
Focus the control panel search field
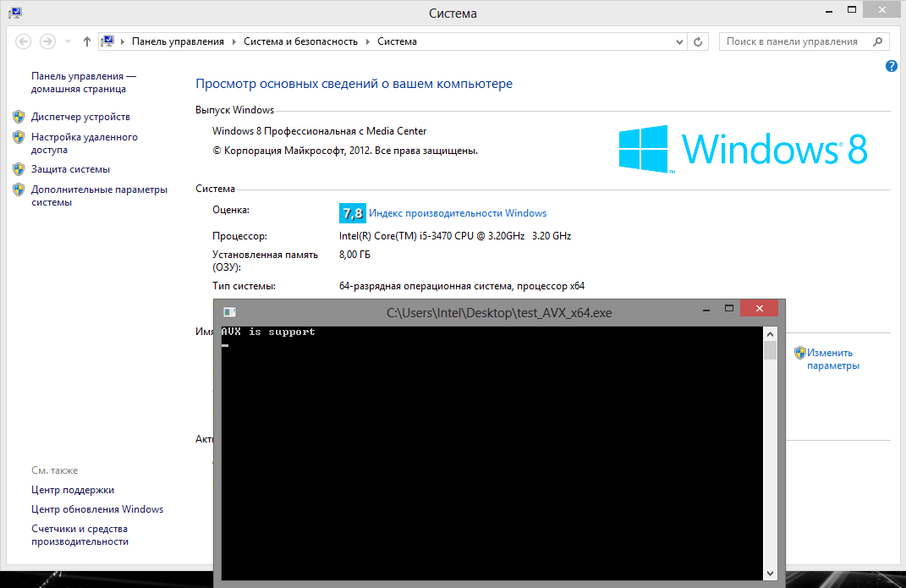pyautogui.click(x=792, y=41)
